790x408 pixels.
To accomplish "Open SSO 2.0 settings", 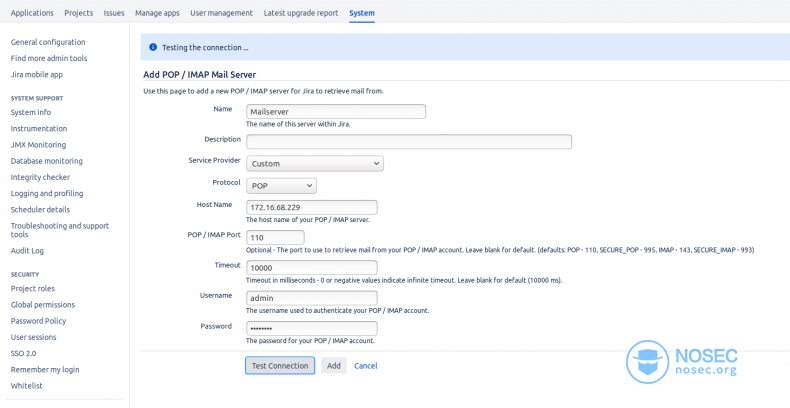I will [x=23, y=353].
